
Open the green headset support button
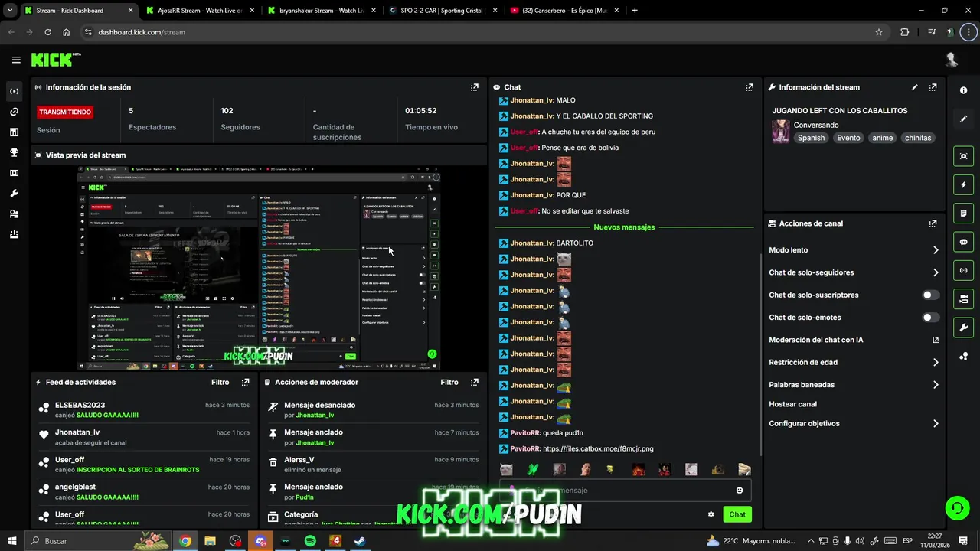click(956, 507)
